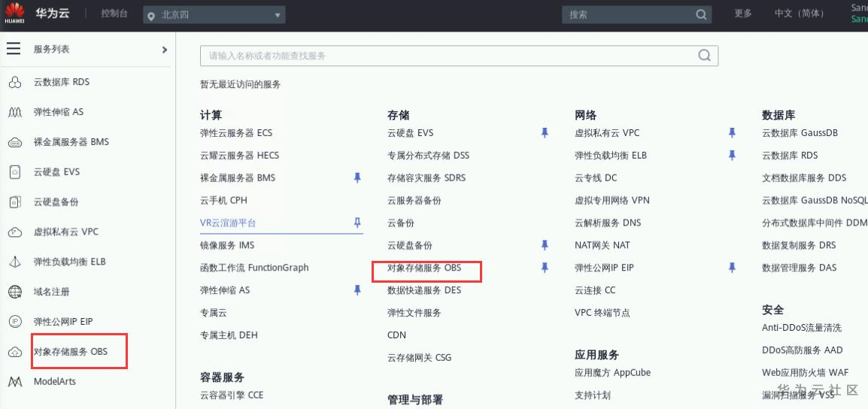Click the service search magnifier icon
The image size is (868, 409).
704,56
